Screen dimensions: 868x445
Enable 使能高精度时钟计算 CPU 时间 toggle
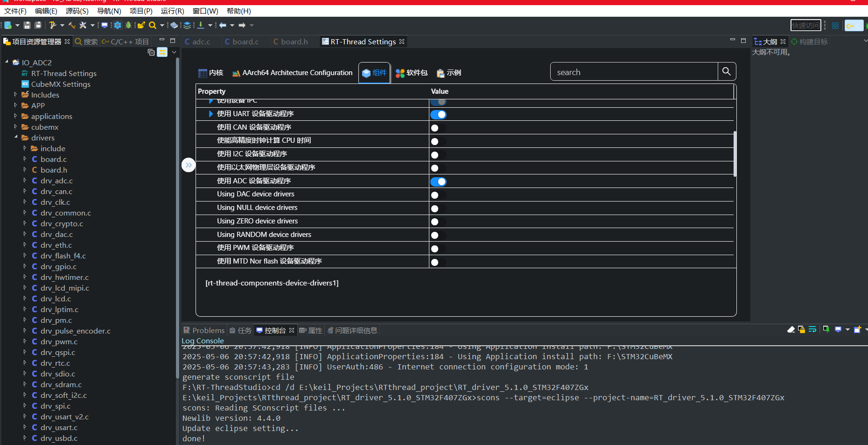coord(438,141)
